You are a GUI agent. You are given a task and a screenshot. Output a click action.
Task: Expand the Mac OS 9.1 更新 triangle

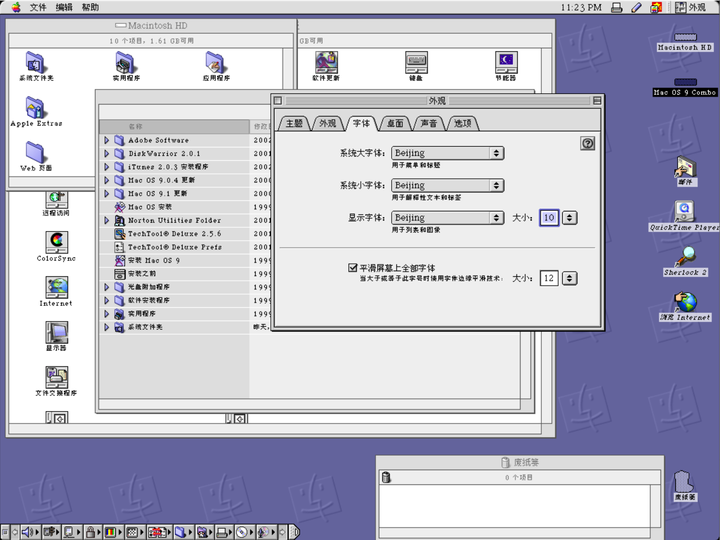coord(107,193)
